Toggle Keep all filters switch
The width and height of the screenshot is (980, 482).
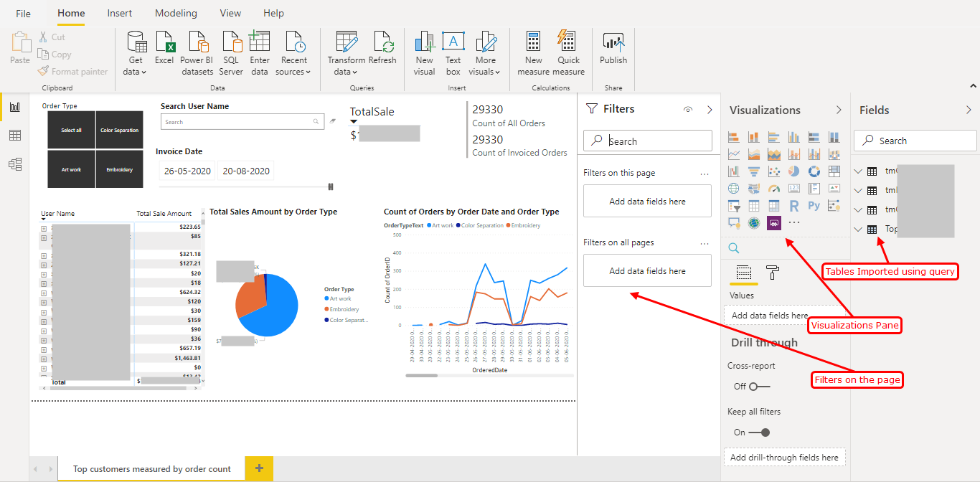pos(759,433)
